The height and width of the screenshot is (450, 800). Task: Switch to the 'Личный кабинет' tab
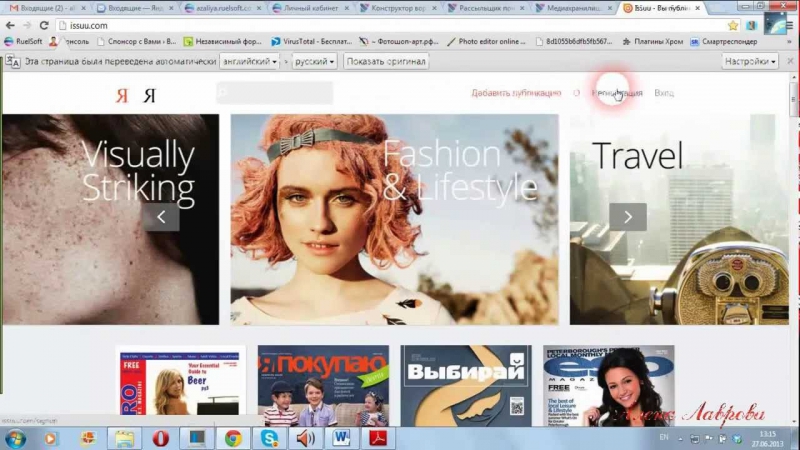tap(311, 8)
